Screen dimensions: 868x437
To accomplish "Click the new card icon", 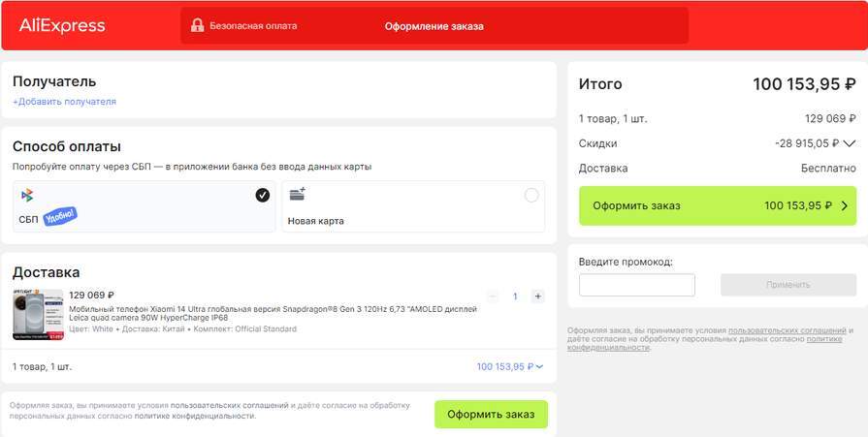I will tap(298, 194).
